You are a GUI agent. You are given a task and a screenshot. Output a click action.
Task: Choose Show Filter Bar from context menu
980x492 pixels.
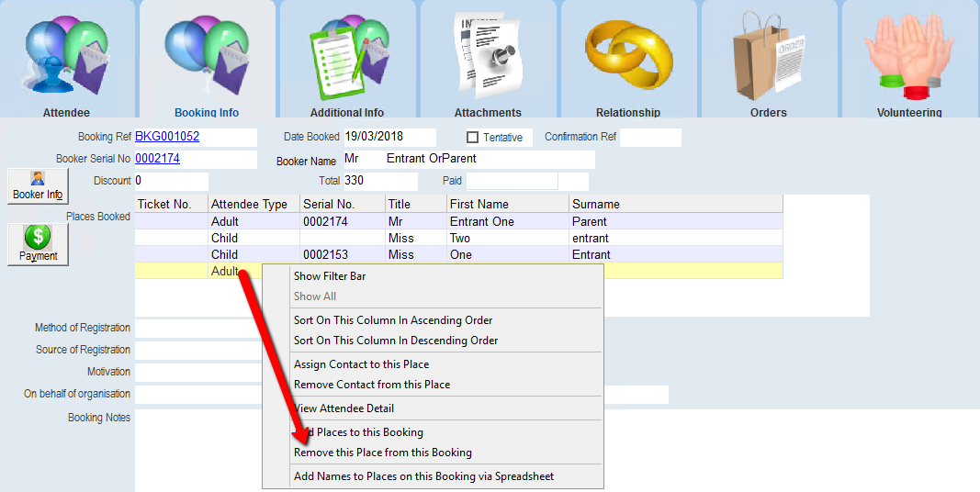[x=330, y=276]
